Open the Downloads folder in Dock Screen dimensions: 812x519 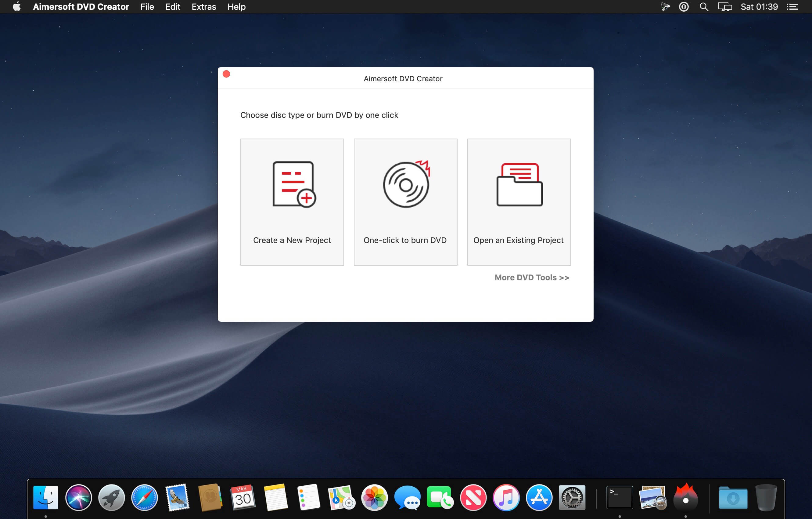point(733,497)
